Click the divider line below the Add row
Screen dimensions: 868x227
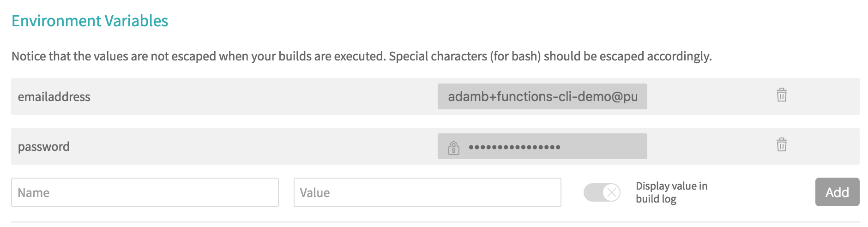(434, 222)
